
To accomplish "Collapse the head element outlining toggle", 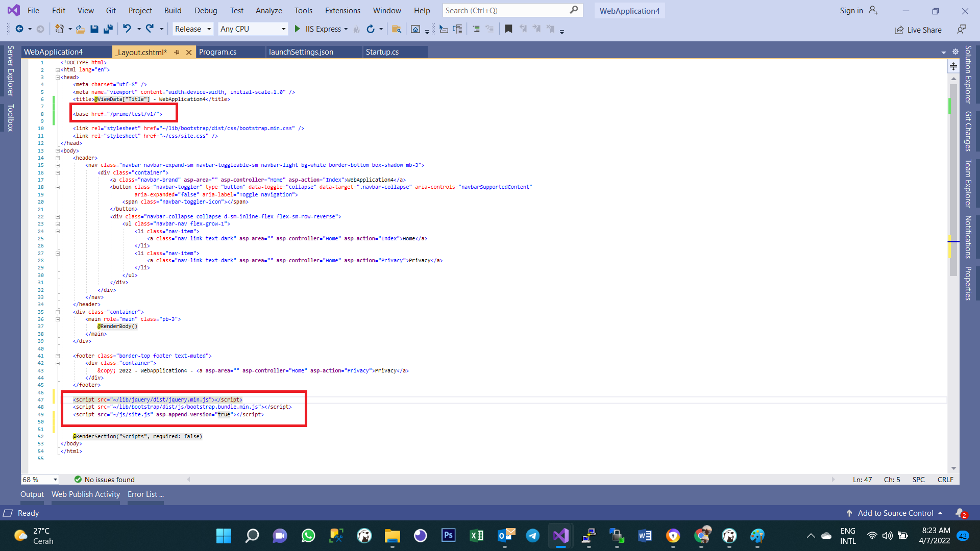I will point(58,78).
